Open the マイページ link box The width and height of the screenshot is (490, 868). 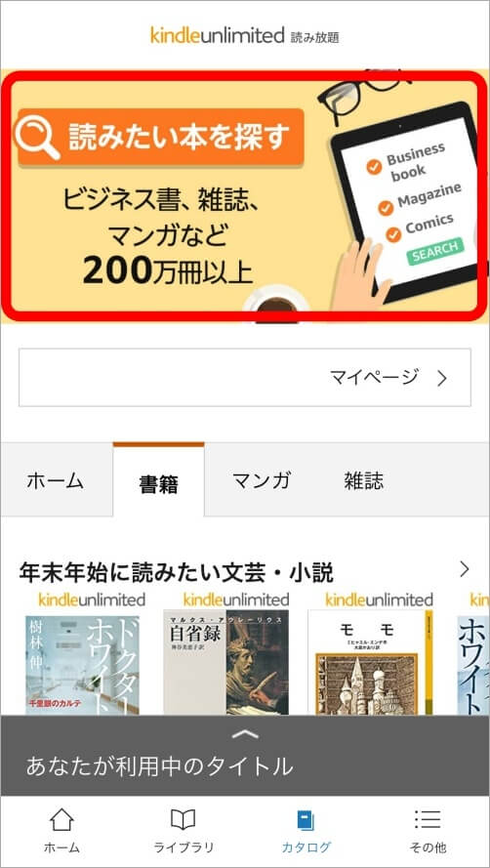(245, 378)
